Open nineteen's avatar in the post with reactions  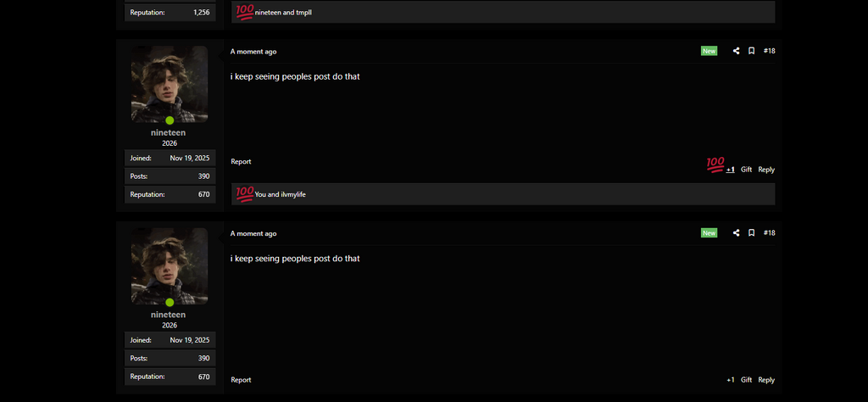pyautogui.click(x=170, y=84)
